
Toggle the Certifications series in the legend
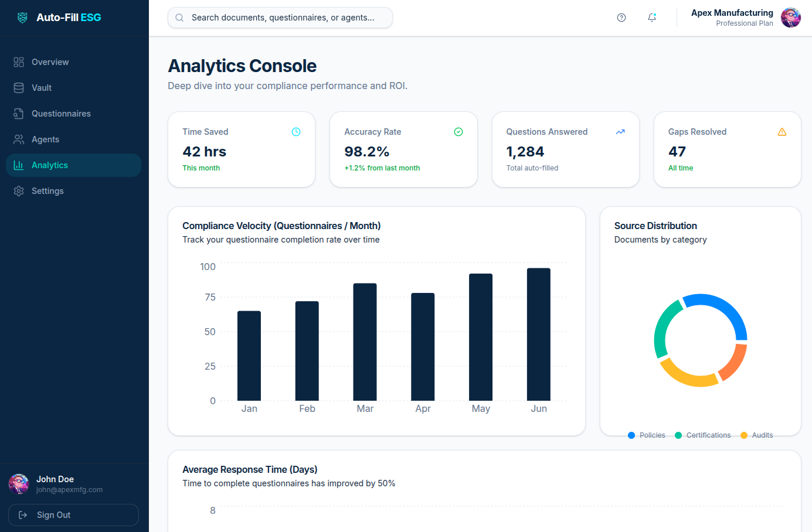(703, 435)
